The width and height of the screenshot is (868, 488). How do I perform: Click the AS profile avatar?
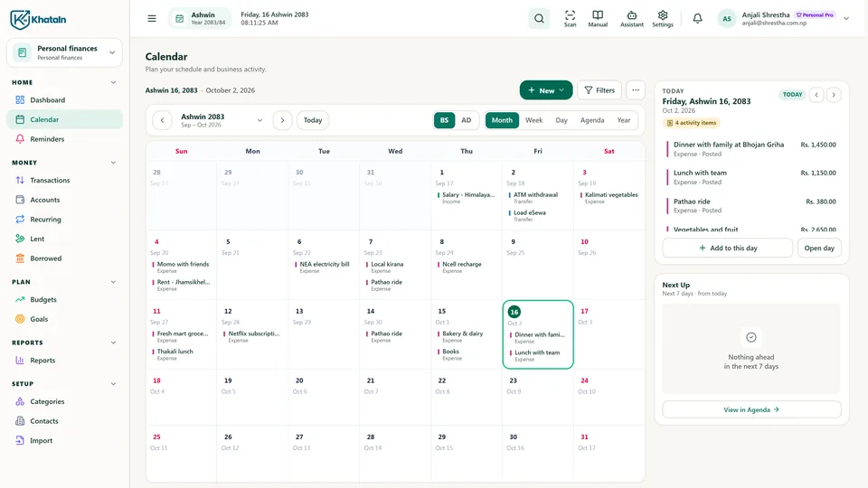[x=726, y=19]
